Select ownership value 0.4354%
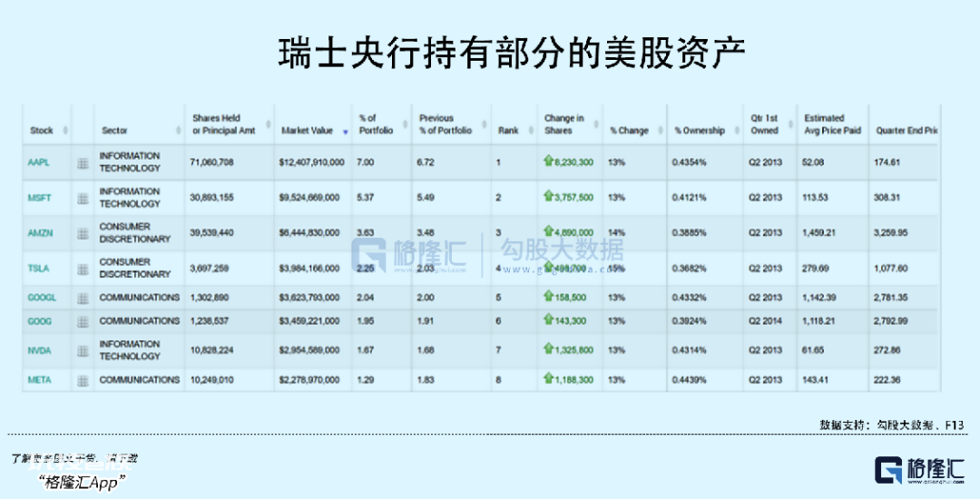980x499 pixels. (x=690, y=162)
